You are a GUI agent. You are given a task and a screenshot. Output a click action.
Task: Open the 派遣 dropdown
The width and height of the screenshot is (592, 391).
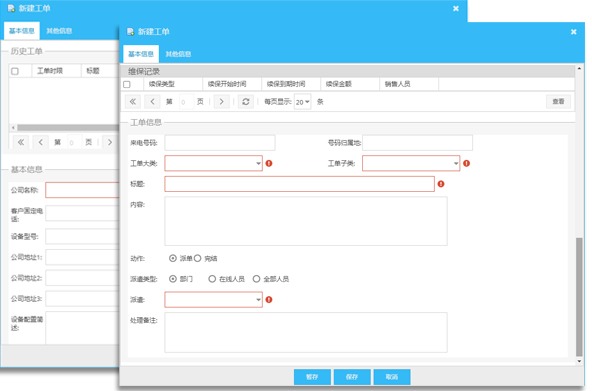pyautogui.click(x=214, y=300)
